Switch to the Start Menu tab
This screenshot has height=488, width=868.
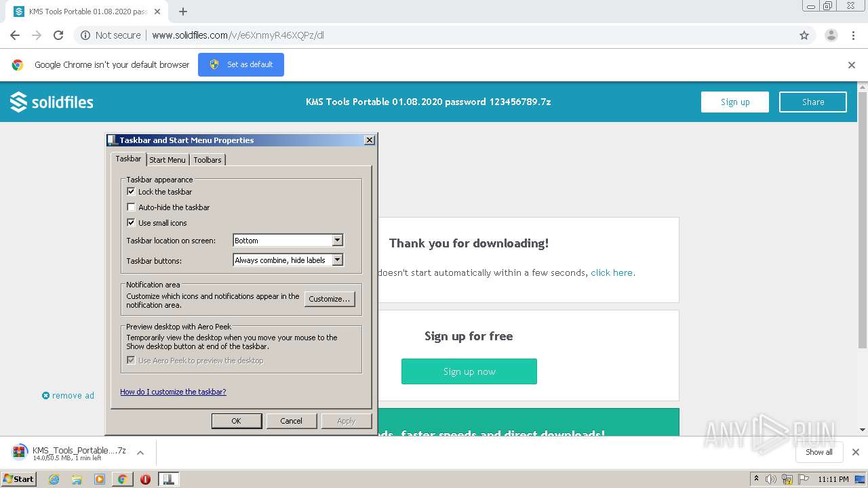[x=167, y=160]
